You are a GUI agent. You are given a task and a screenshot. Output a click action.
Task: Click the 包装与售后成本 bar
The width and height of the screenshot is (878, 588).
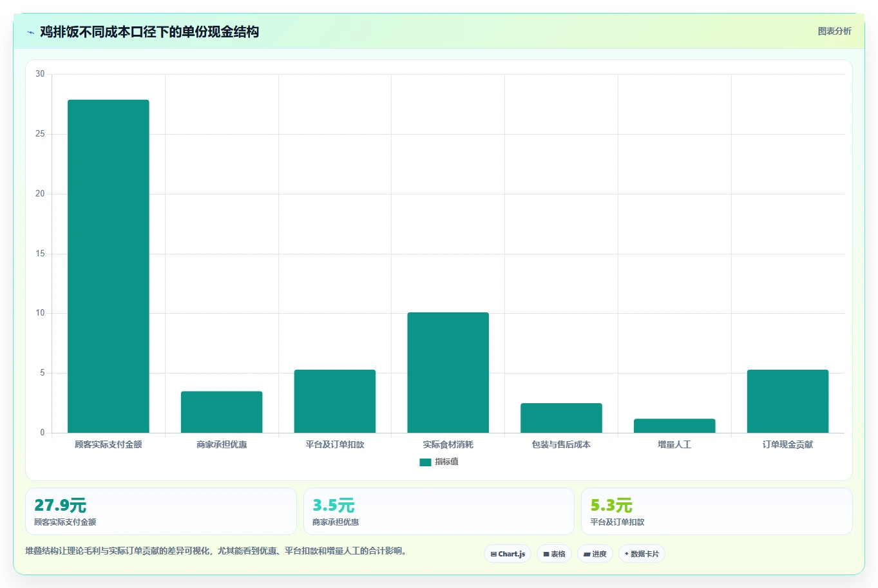pyautogui.click(x=561, y=418)
